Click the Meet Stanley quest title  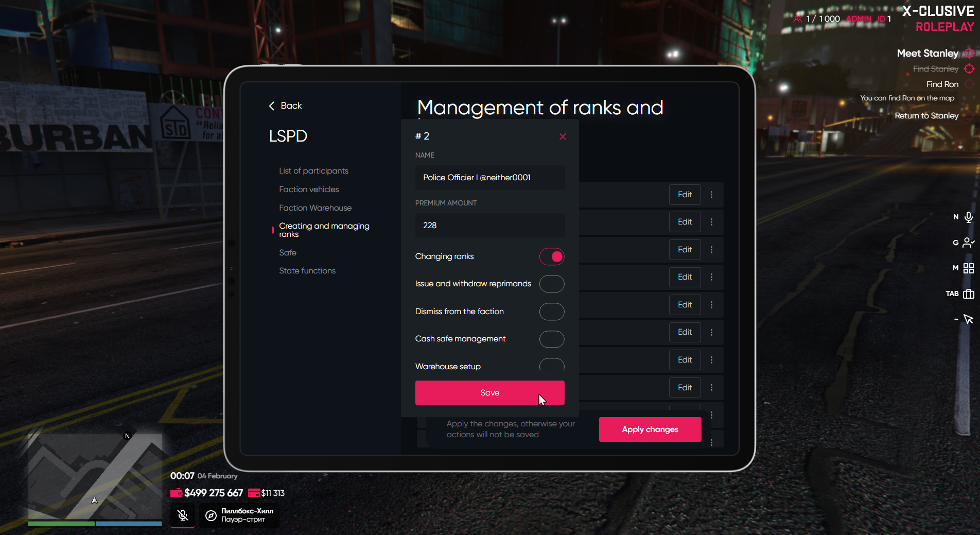pos(927,53)
